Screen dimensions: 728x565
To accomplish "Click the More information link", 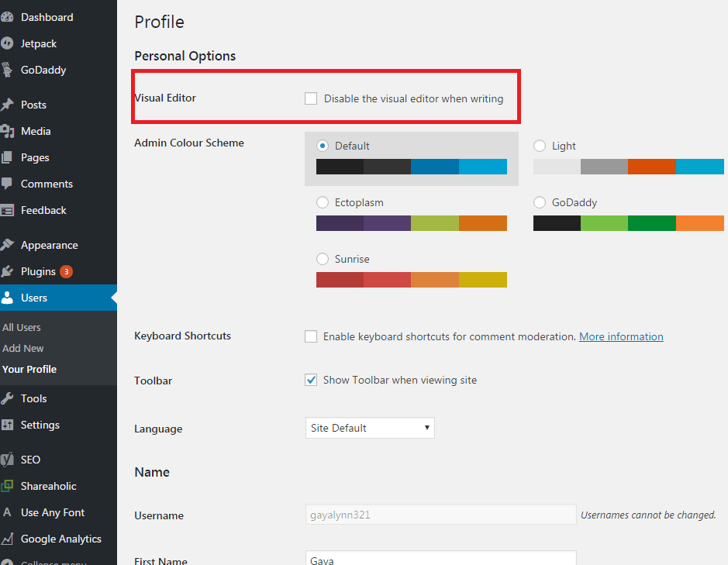I will (620, 336).
